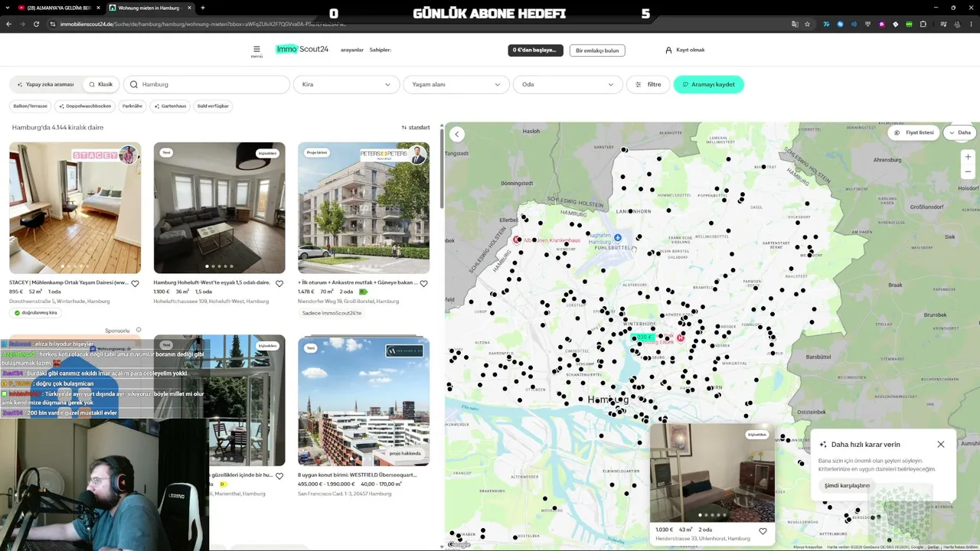Open the STACEY bedroom listing photo
The width and height of the screenshot is (980, 551).
(75, 208)
